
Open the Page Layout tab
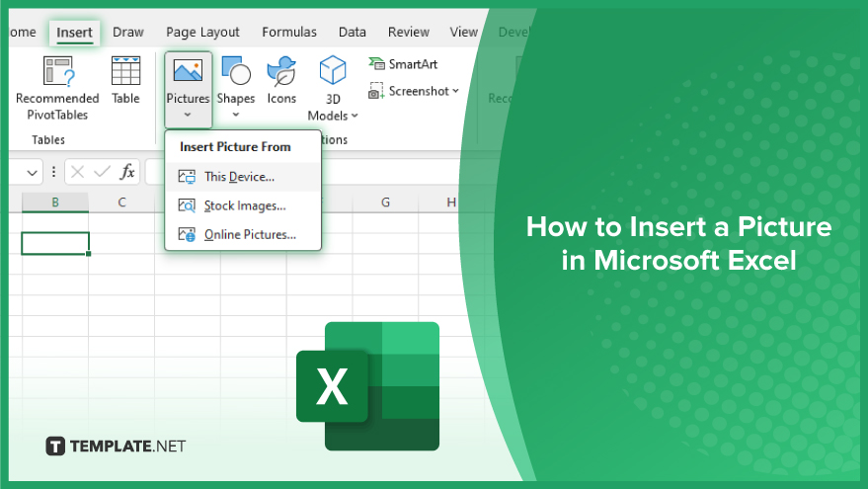(x=202, y=33)
